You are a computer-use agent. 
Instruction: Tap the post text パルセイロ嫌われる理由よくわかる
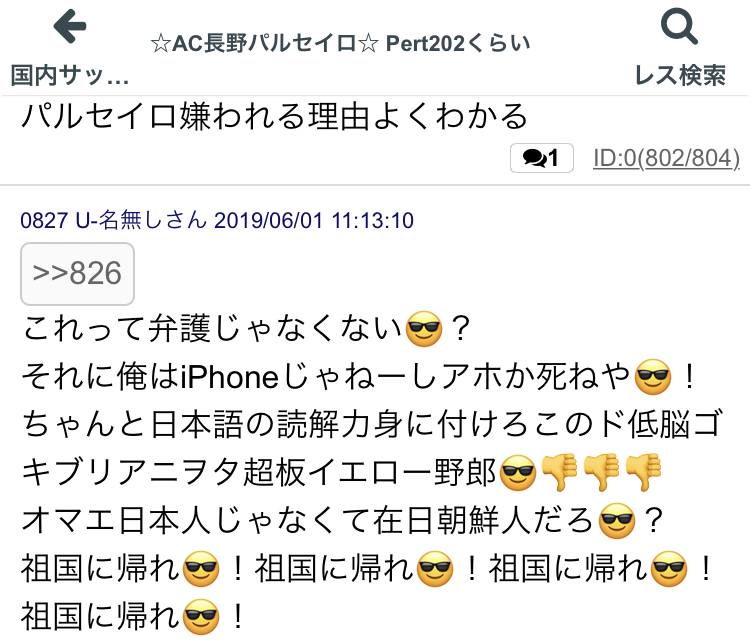click(x=274, y=116)
